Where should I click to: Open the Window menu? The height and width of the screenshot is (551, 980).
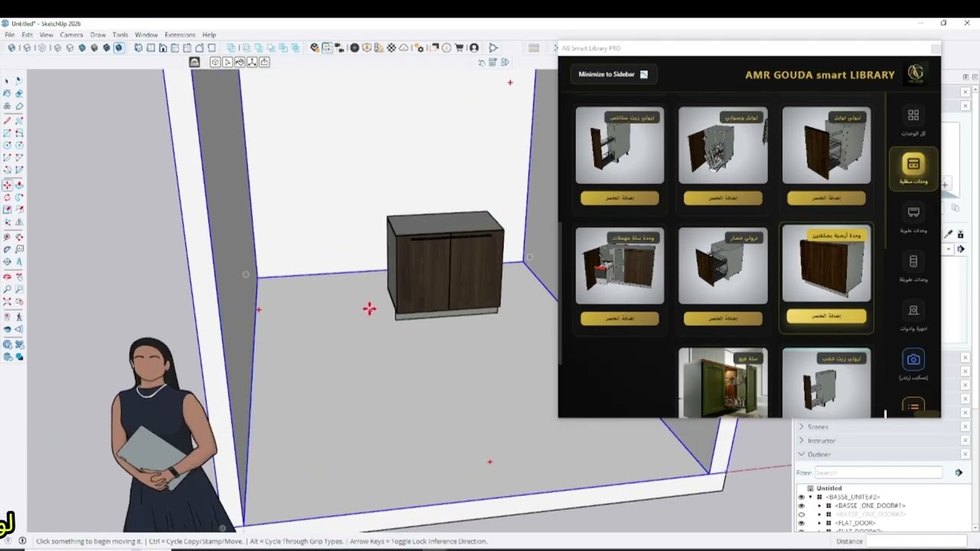[146, 34]
